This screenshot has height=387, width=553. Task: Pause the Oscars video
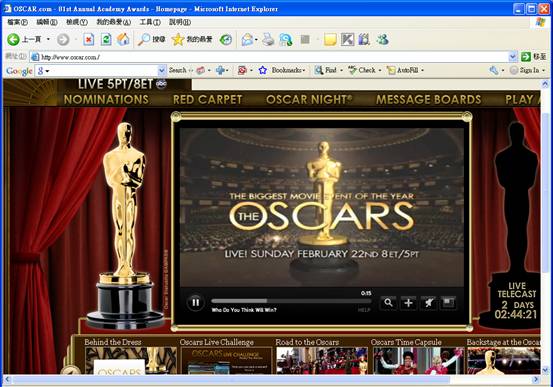195,302
